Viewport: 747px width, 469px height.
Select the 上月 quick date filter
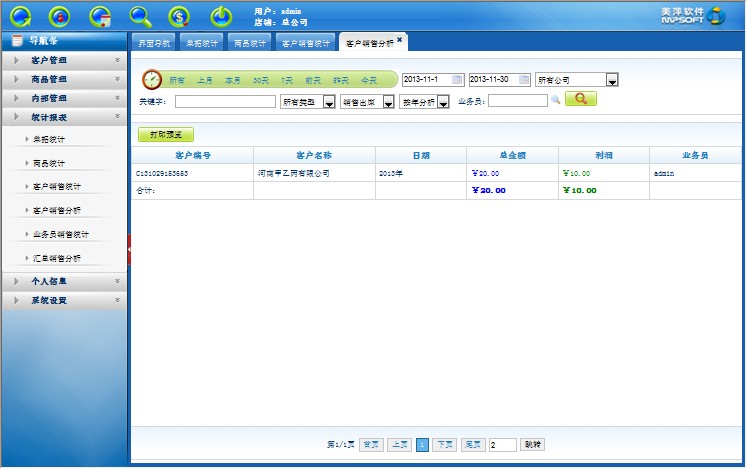click(204, 80)
